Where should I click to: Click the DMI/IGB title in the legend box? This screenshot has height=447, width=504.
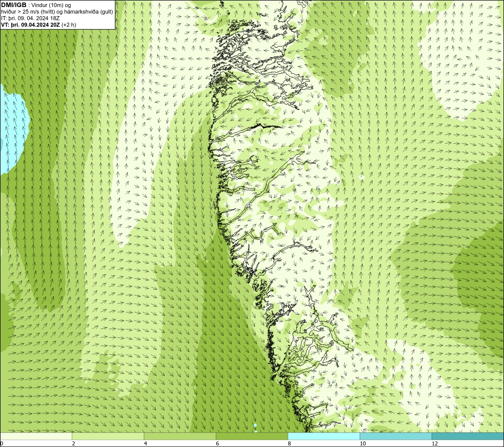pyautogui.click(x=14, y=5)
